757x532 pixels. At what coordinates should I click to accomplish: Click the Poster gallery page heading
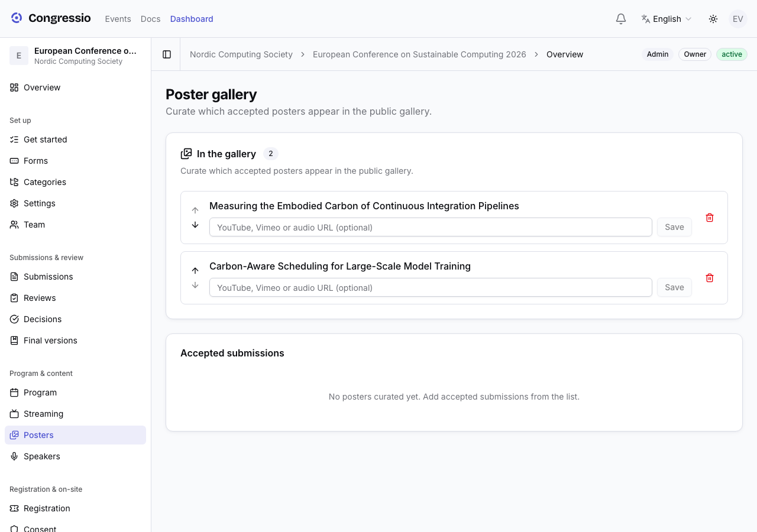point(211,95)
